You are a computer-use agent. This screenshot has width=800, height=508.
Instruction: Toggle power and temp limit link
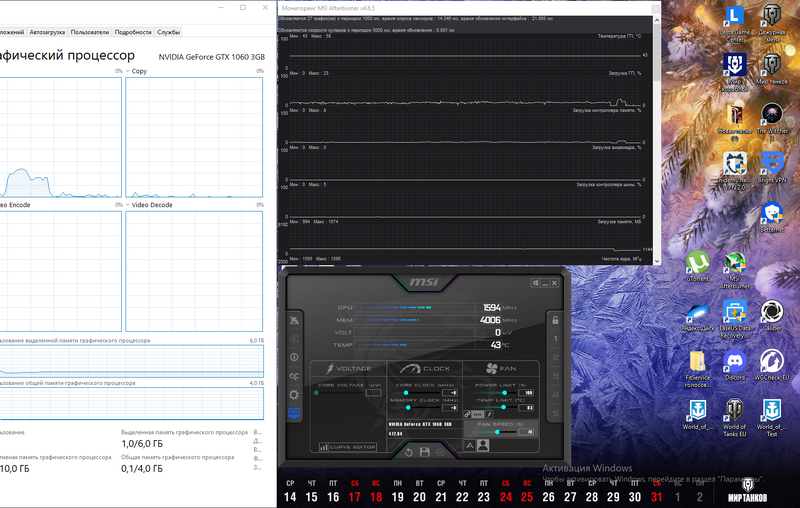coord(467,414)
